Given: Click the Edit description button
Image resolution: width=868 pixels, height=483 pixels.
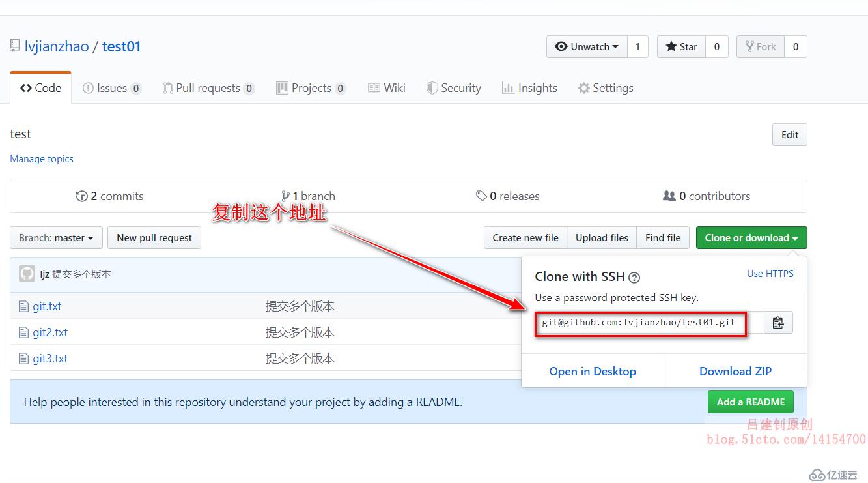Looking at the screenshot, I should point(790,135).
